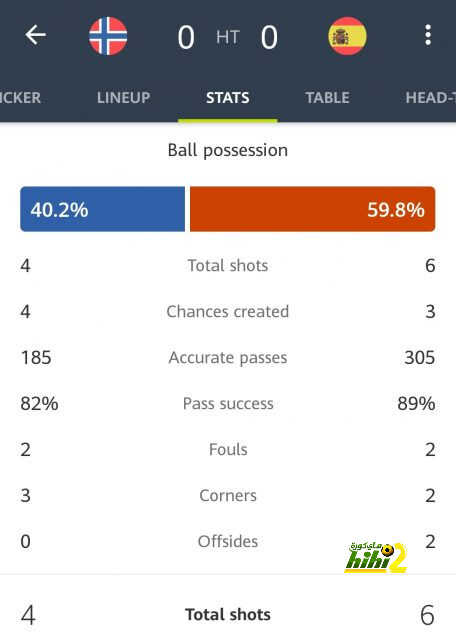Switch to the LINEUP tab
456x640 pixels.
click(x=123, y=97)
